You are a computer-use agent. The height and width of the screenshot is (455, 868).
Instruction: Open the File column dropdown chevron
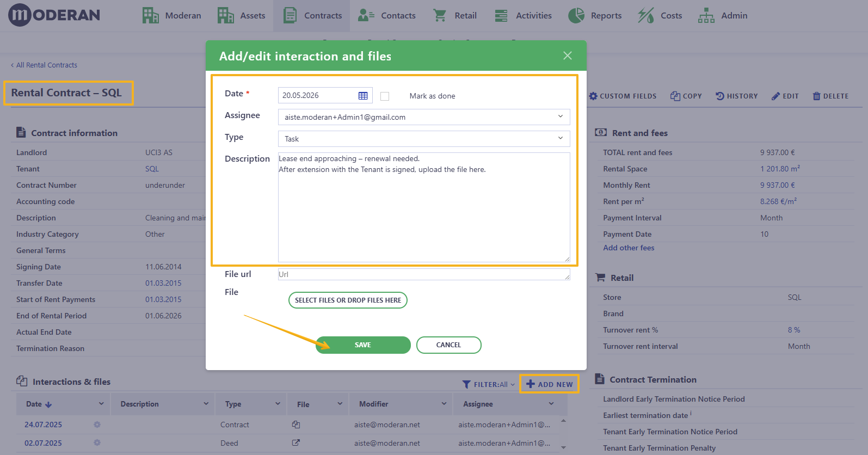coord(340,404)
